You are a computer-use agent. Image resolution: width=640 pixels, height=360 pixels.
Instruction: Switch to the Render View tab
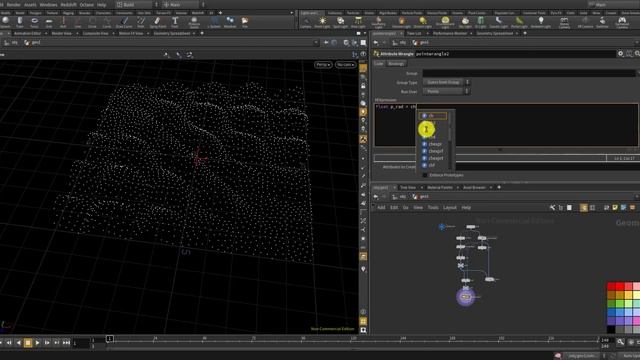62,33
